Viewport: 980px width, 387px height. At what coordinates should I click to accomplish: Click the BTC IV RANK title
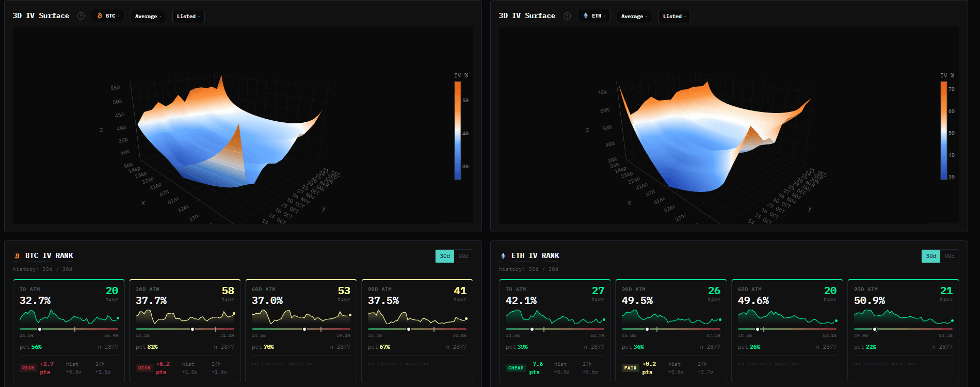(49, 256)
